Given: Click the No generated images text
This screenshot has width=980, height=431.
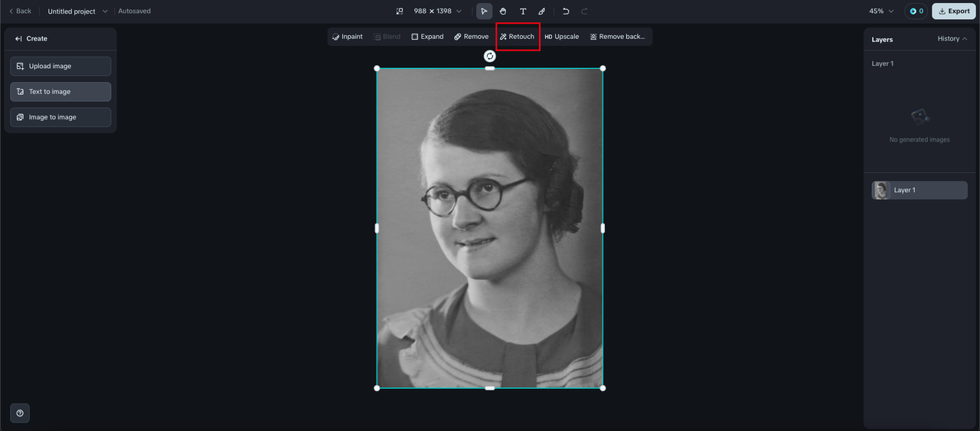Looking at the screenshot, I should [920, 140].
